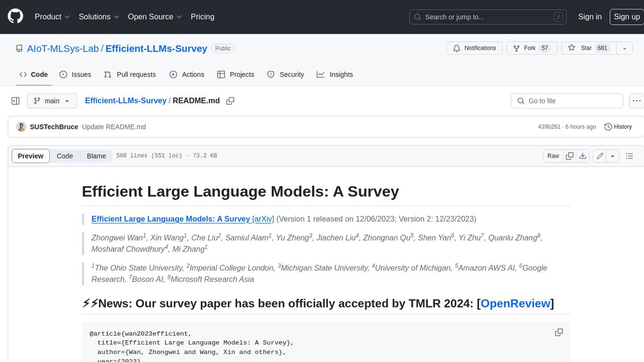This screenshot has height=362, width=644.
Task: Open the Raw file view
Action: (x=553, y=156)
